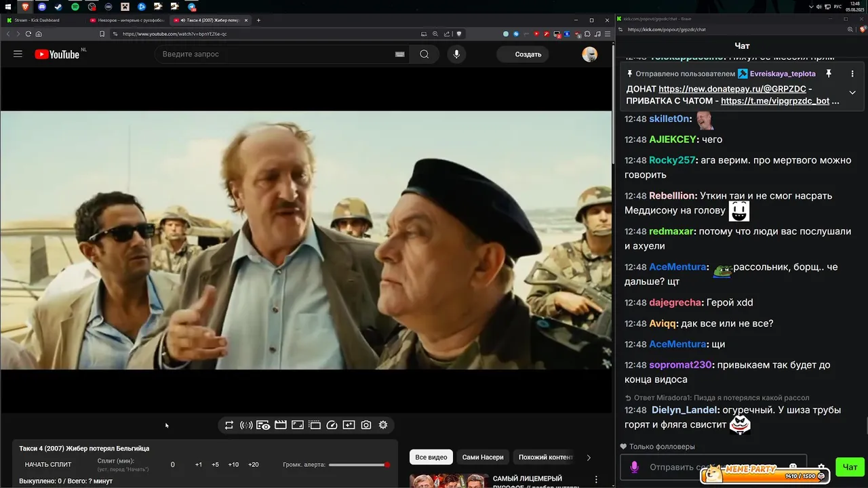
Task: Go to browser home page icon
Action: (39, 34)
